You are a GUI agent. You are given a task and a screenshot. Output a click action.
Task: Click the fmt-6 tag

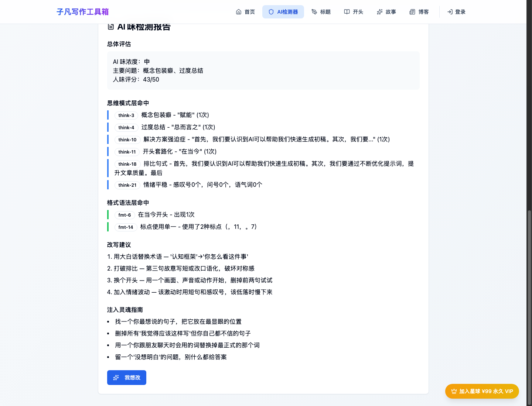[125, 215]
